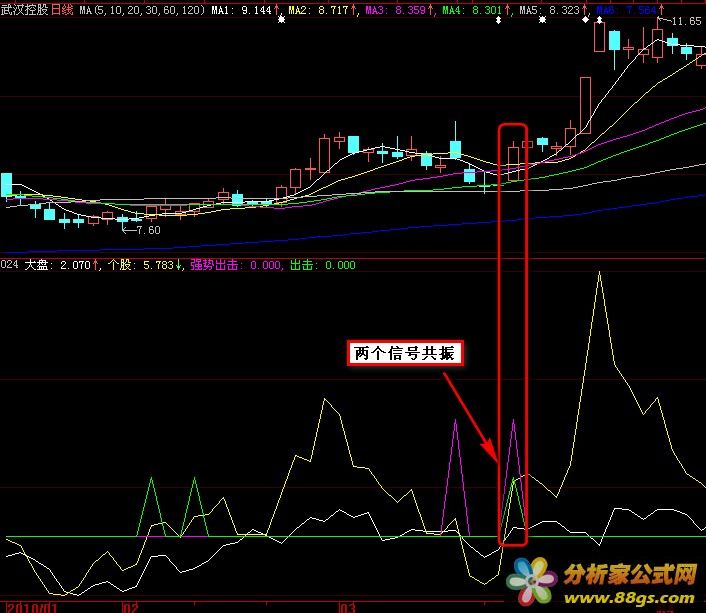This screenshot has width=706, height=613.
Task: Select the 日线 daily period label
Action: point(62,9)
